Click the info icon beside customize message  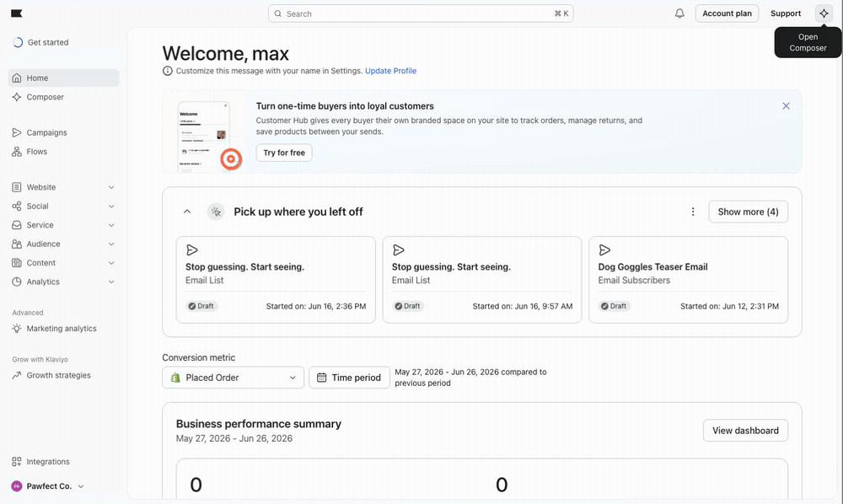click(x=168, y=71)
